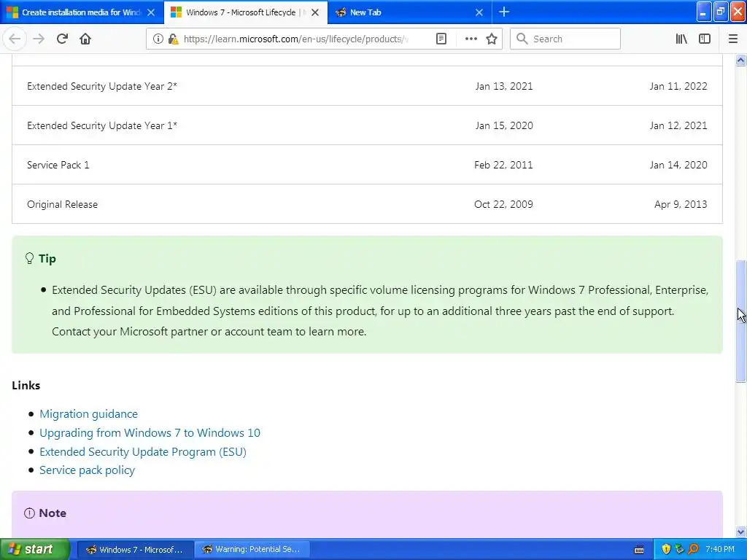
Task: Open a new tab with plus button
Action: [503, 12]
